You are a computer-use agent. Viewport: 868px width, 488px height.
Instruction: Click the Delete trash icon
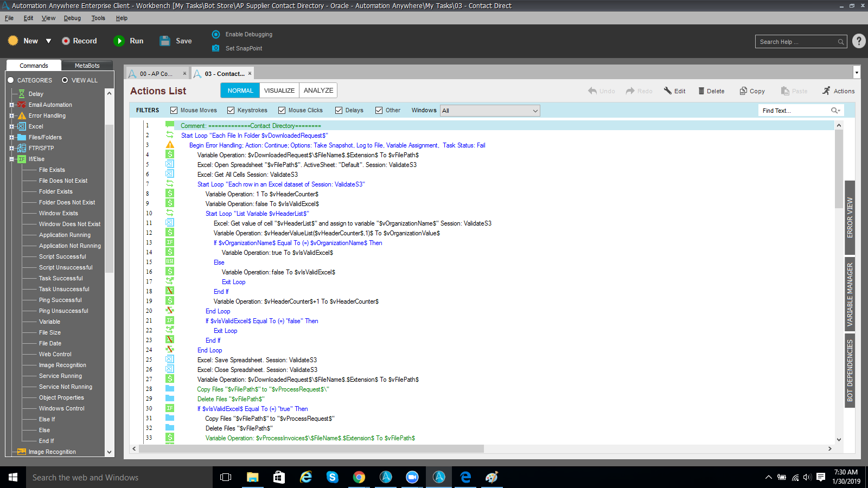pos(701,91)
